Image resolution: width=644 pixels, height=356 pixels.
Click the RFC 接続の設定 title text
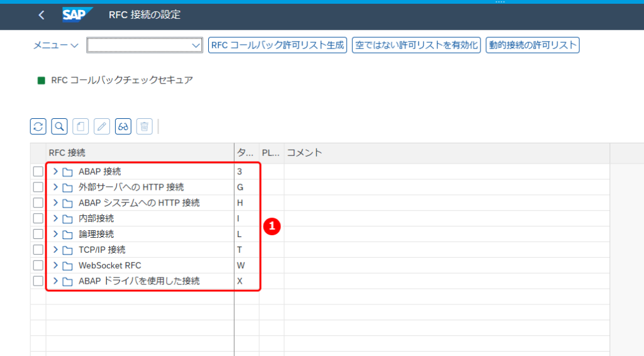[145, 15]
